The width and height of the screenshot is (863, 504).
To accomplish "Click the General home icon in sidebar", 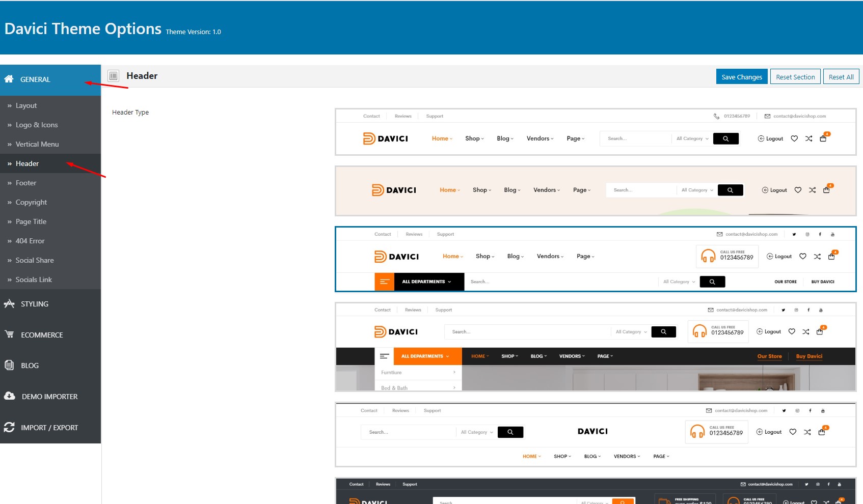I will click(9, 79).
